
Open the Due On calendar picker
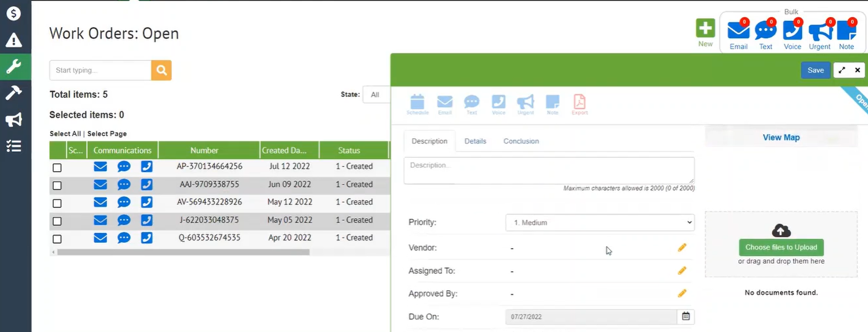(x=686, y=316)
